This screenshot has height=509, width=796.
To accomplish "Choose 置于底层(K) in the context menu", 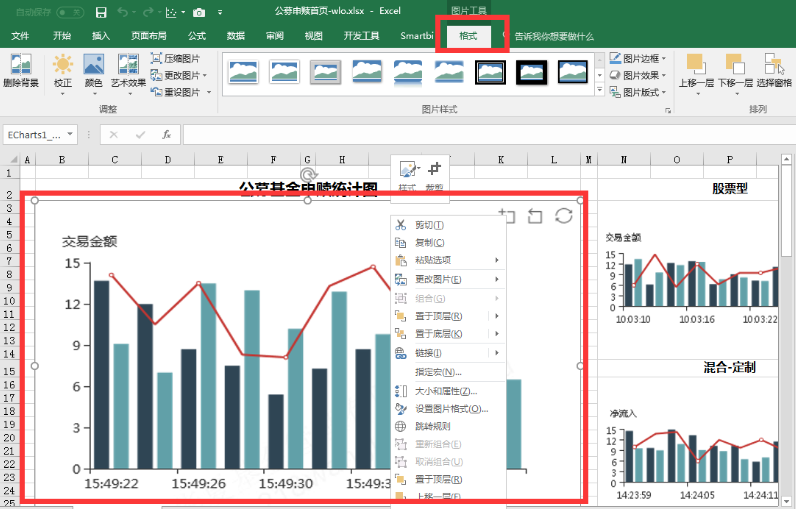I will (x=449, y=334).
